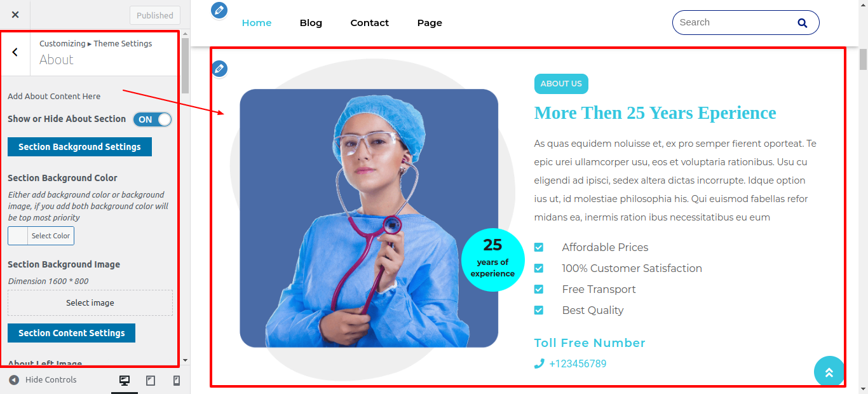Open the Select Color background swatch
Image resolution: width=868 pixels, height=394 pixels.
pyautogui.click(x=41, y=236)
